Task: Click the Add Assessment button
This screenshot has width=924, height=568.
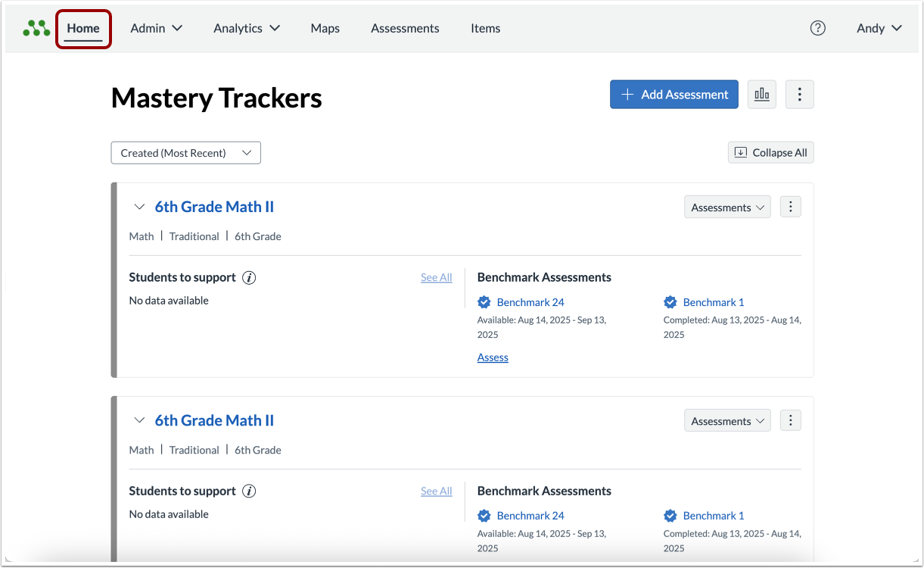Action: [x=673, y=94]
